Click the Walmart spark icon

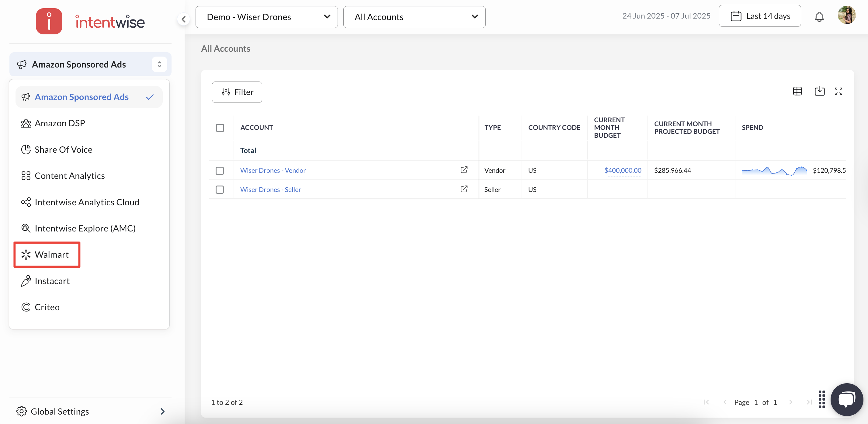[x=26, y=255]
